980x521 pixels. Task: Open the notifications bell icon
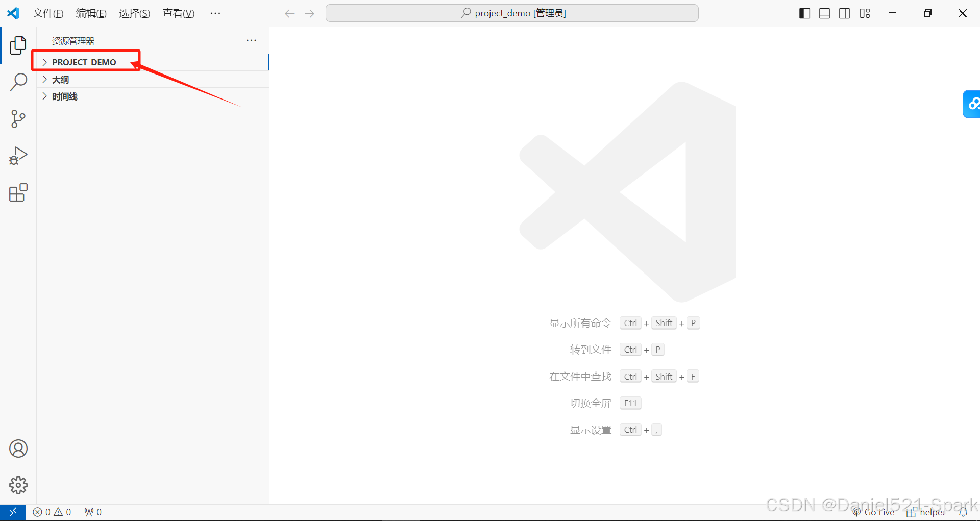(963, 512)
